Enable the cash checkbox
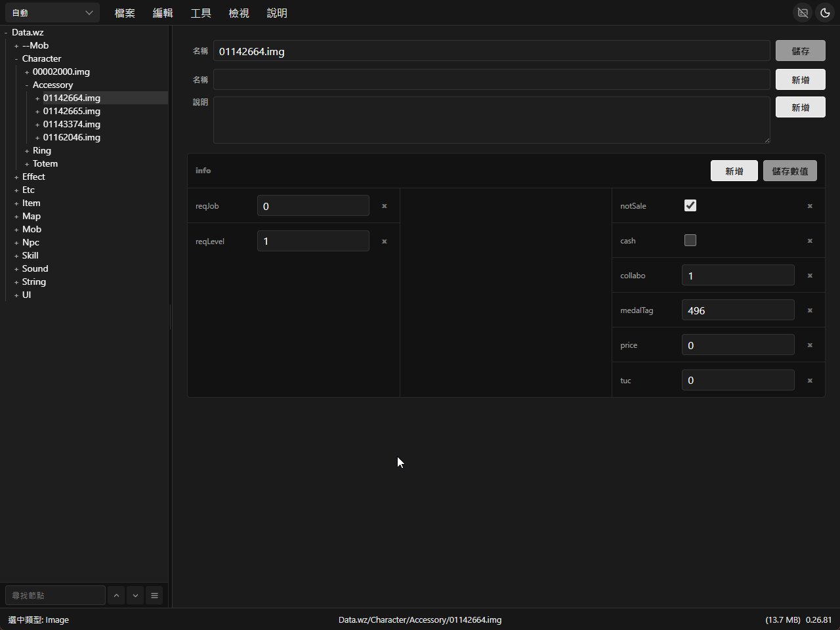Image resolution: width=840 pixels, height=630 pixels. point(690,240)
